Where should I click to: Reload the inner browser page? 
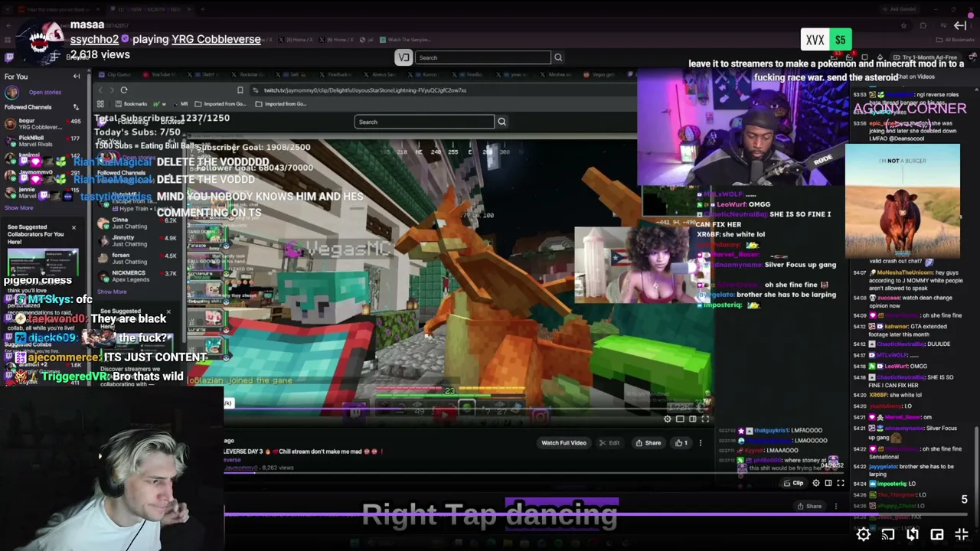tap(124, 90)
